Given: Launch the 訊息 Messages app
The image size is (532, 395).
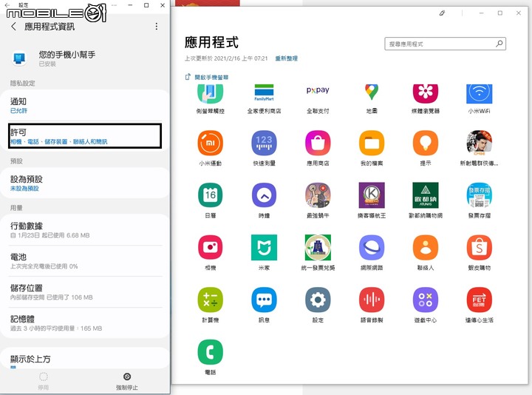Looking at the screenshot, I should click(264, 300).
